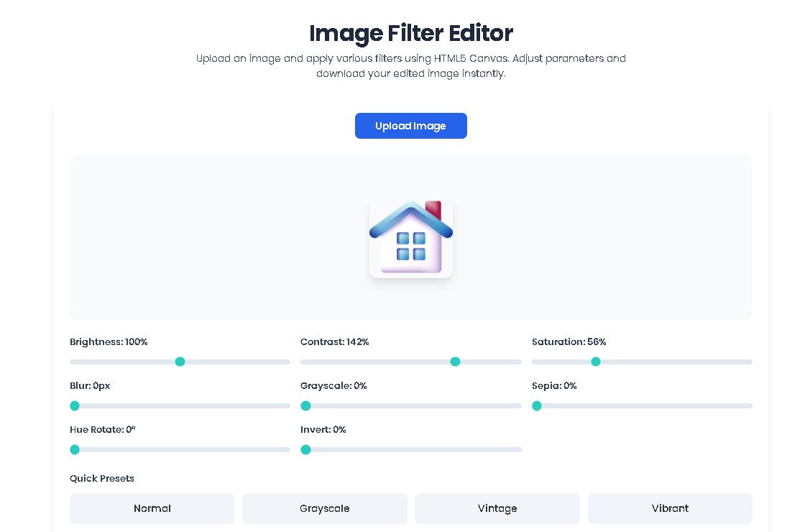Viewport: 810px width, 532px height.
Task: Click the Contrast slider handle
Action: pos(455,362)
